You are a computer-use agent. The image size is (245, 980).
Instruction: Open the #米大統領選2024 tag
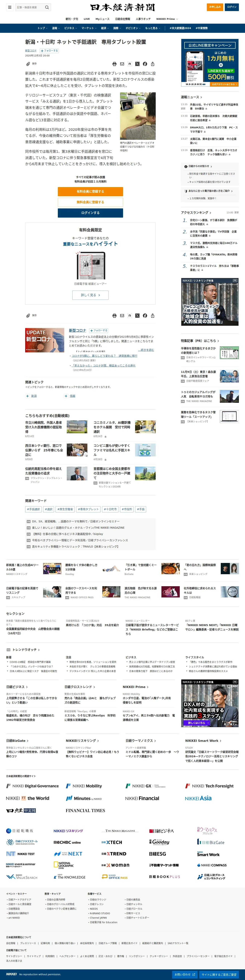(180, 28)
